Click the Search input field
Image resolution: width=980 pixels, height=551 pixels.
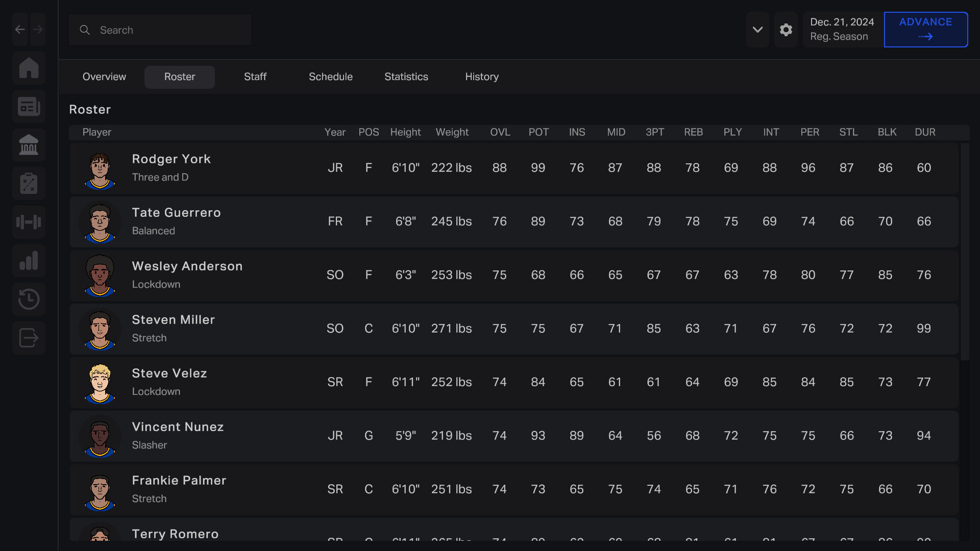tap(160, 30)
